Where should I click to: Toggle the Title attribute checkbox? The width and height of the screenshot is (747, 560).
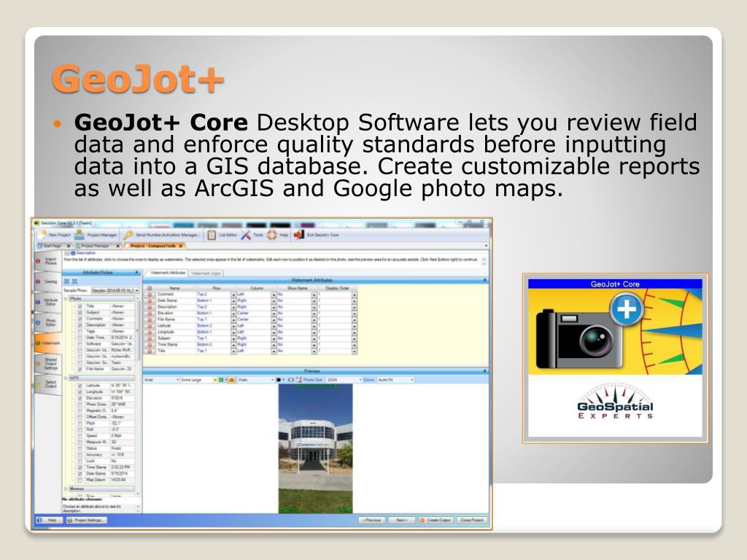pyautogui.click(x=80, y=306)
